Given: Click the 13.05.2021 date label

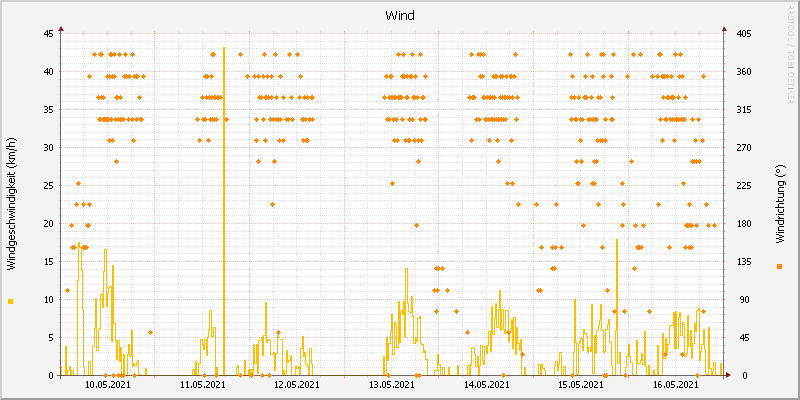Looking at the screenshot, I should pos(391,384).
